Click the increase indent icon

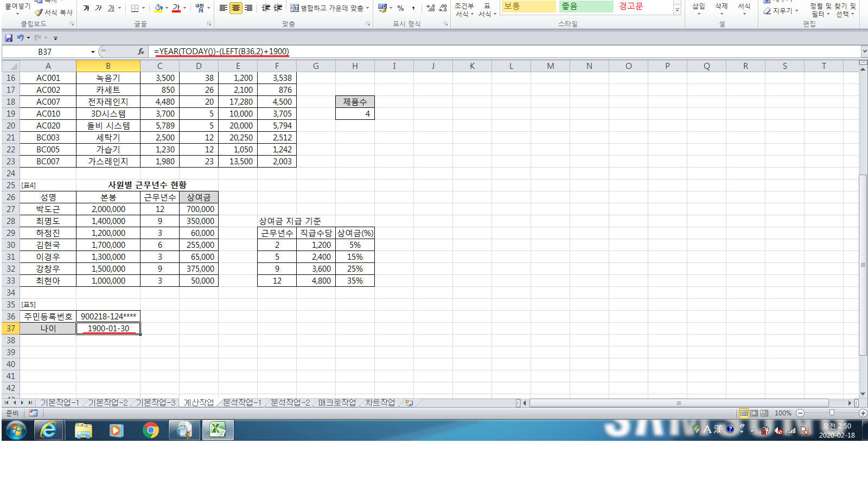(278, 8)
